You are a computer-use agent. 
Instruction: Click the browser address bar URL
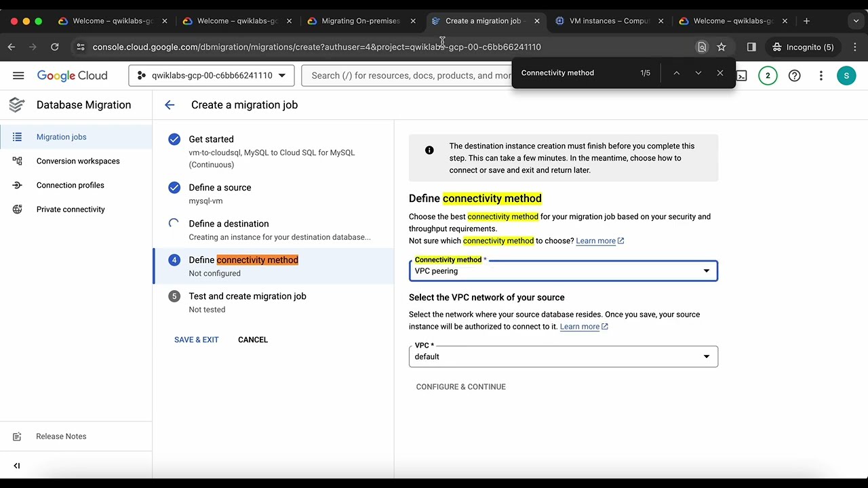click(x=317, y=47)
